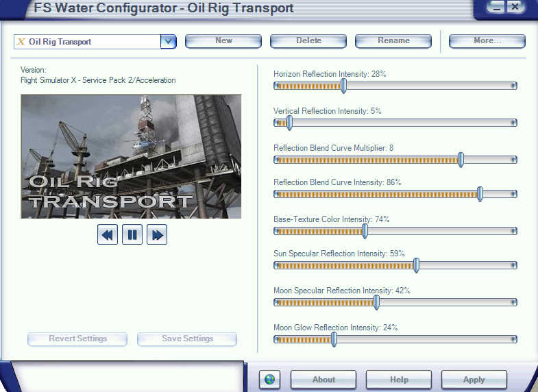Click the label 'Reflection Blend Curve Intensity: 86%'
This screenshot has width=538, height=392.
337,182
